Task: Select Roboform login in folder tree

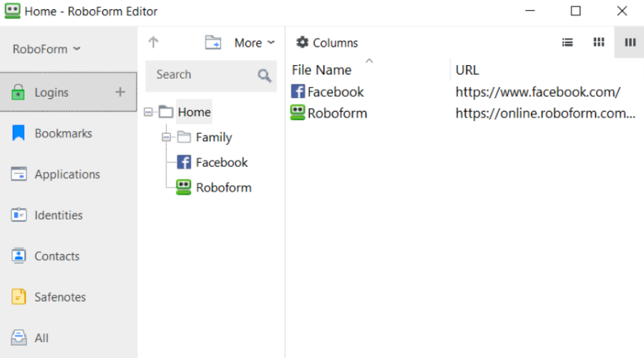Action: tap(224, 188)
